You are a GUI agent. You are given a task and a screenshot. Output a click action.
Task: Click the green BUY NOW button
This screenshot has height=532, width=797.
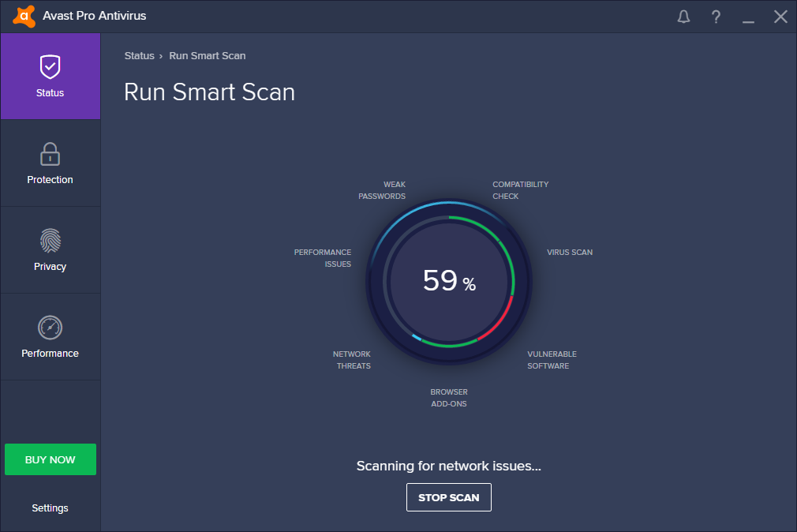click(51, 459)
